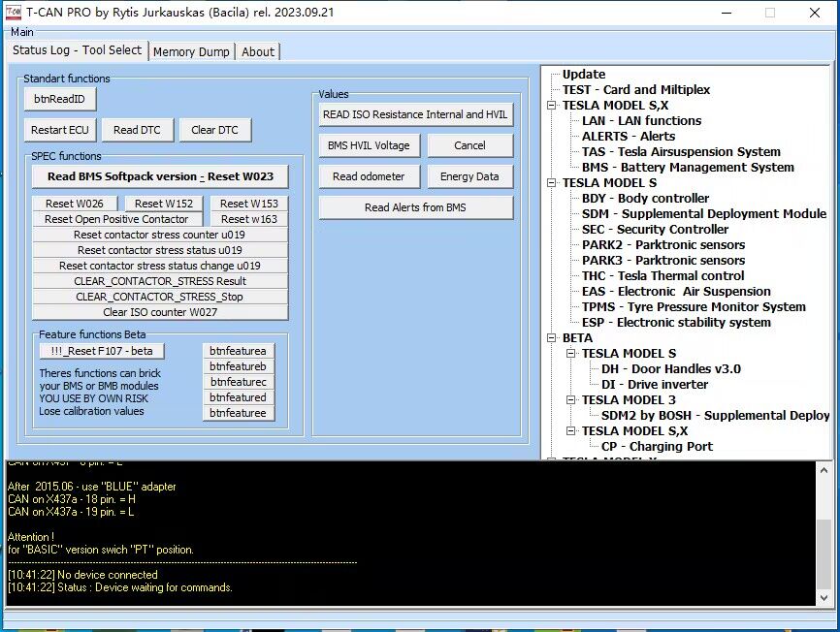The height and width of the screenshot is (632, 840).
Task: Click Reset W152 button
Action: click(164, 204)
